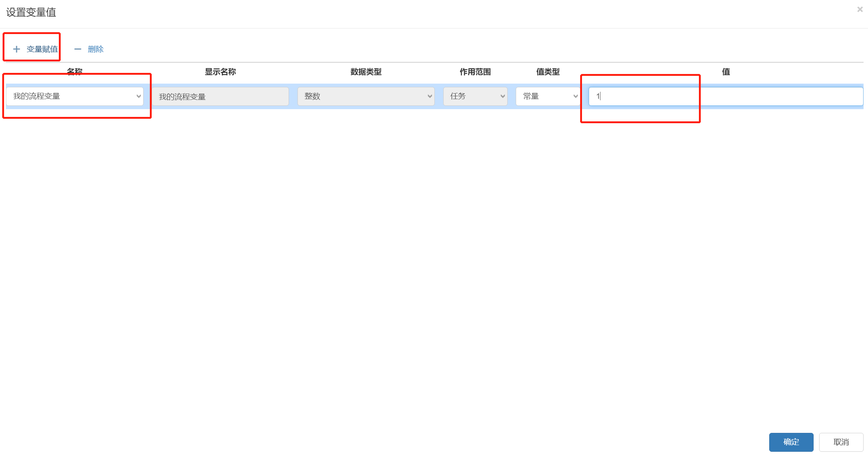Click the 数据类型 column header
This screenshot has width=868, height=461.
[x=366, y=72]
